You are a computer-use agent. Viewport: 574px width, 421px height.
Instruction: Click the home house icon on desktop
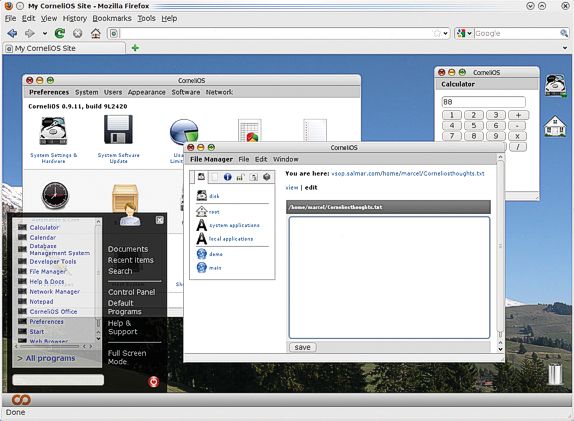555,126
